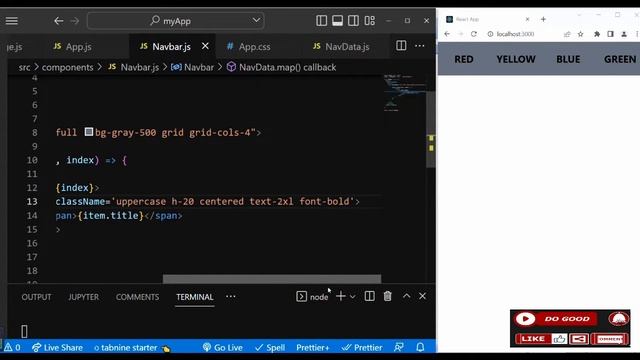The image size is (640, 360).
Task: Show more panel tabs ellipsis
Action: coord(231,297)
